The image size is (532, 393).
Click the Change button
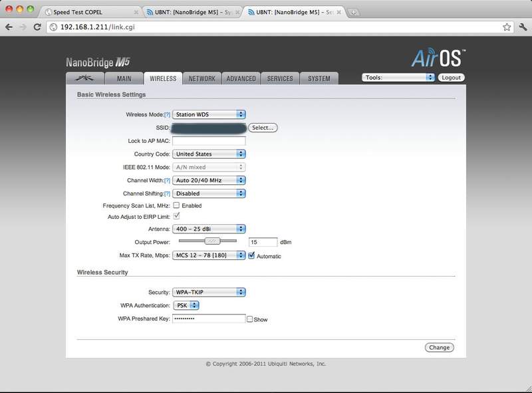pos(440,348)
